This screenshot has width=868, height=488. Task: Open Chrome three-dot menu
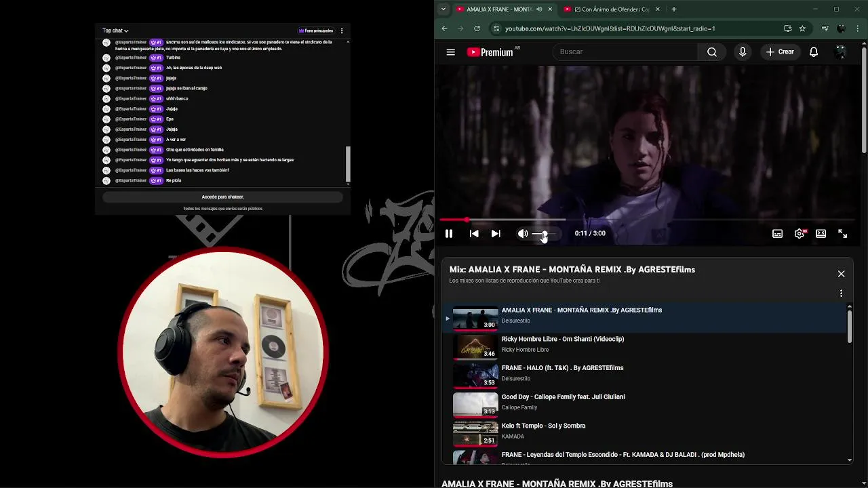858,28
